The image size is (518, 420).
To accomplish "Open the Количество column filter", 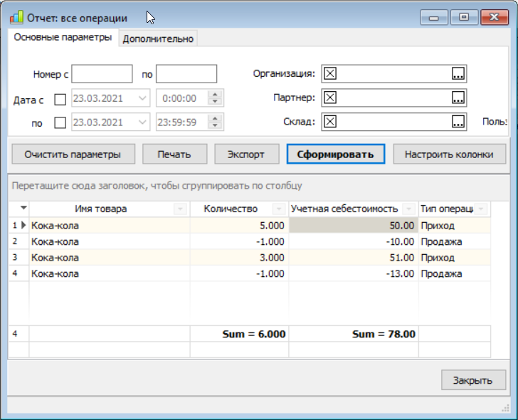I will click(x=279, y=209).
